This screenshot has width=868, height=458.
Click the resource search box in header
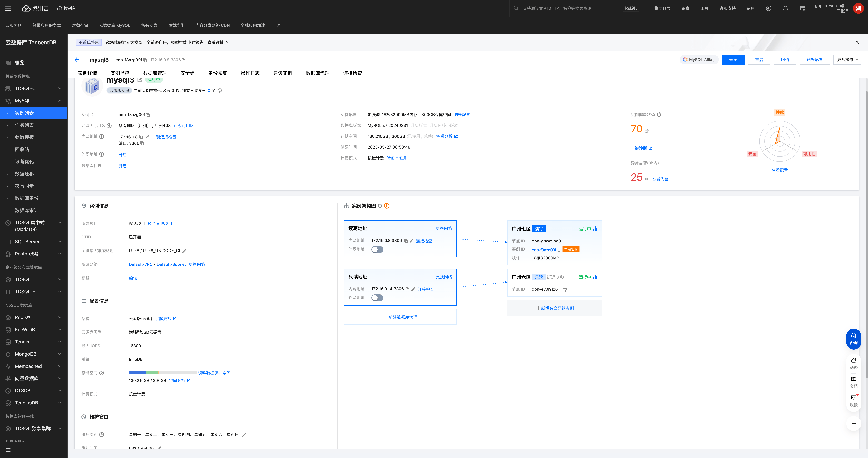coord(566,8)
